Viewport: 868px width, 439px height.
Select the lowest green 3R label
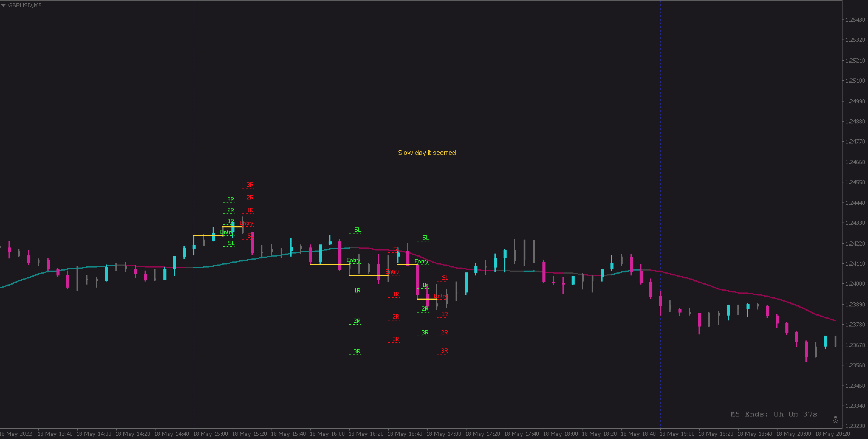point(357,351)
